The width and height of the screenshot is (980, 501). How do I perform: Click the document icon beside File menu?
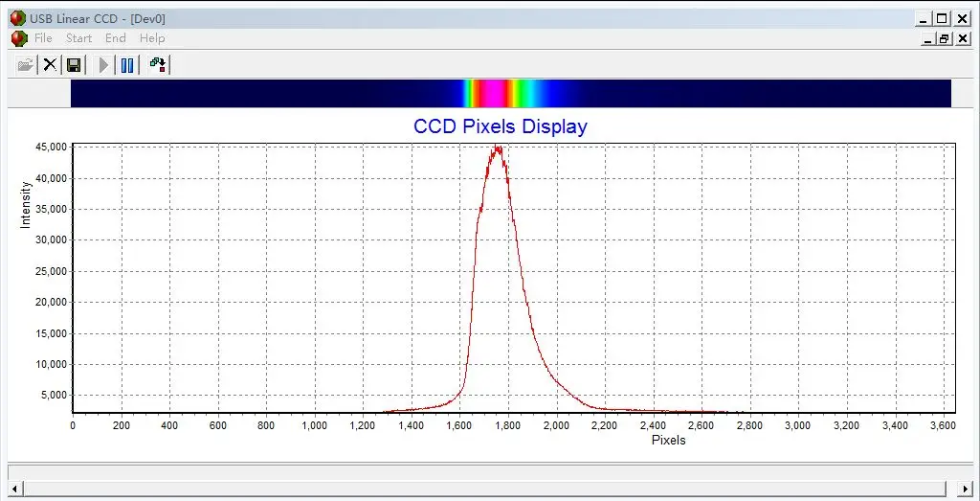pos(19,38)
